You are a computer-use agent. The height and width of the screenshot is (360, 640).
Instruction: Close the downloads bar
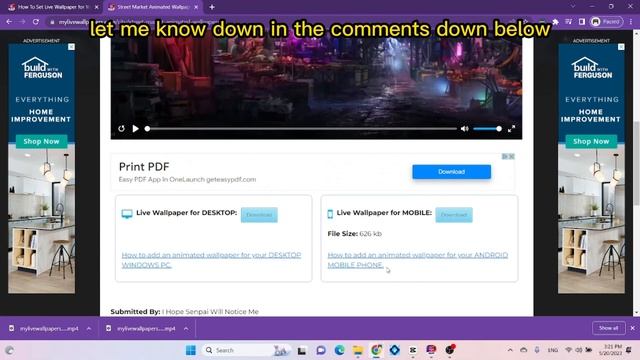point(633,328)
